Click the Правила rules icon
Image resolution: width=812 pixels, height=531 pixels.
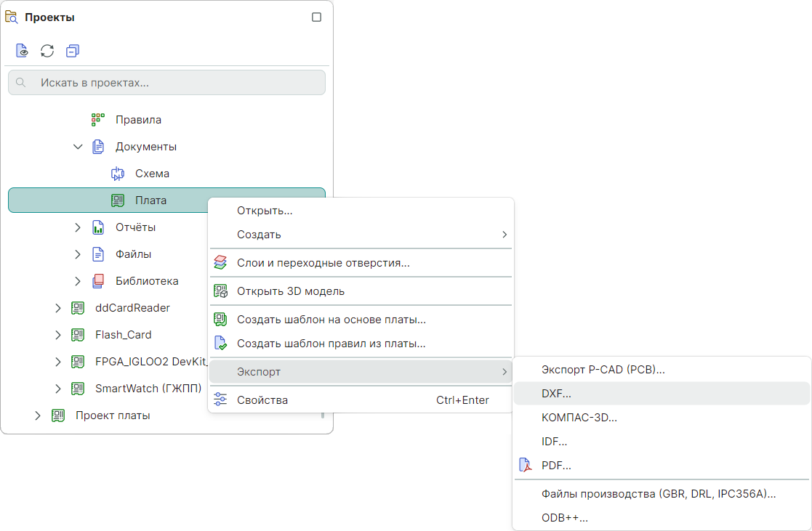pyautogui.click(x=98, y=120)
